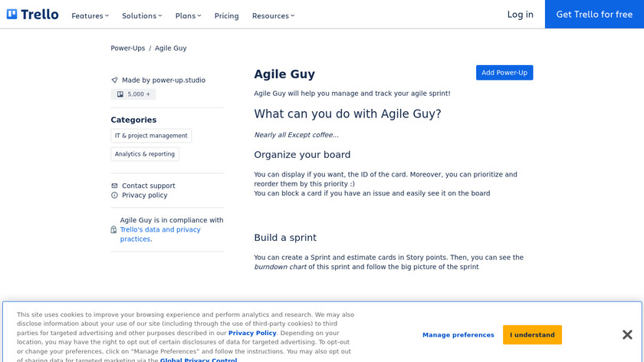Viewport: 644px width, 362px height.
Task: Open the Resources dropdown menu
Action: point(273,15)
